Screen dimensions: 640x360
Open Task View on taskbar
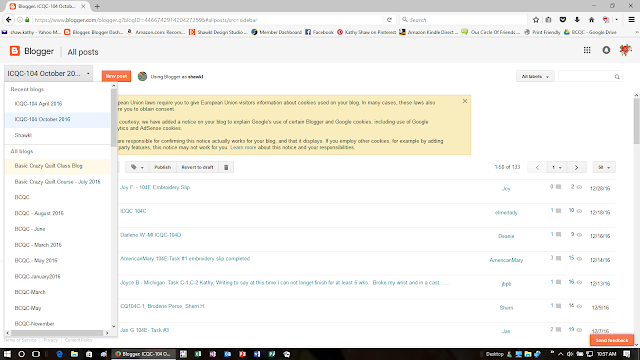[36, 354]
